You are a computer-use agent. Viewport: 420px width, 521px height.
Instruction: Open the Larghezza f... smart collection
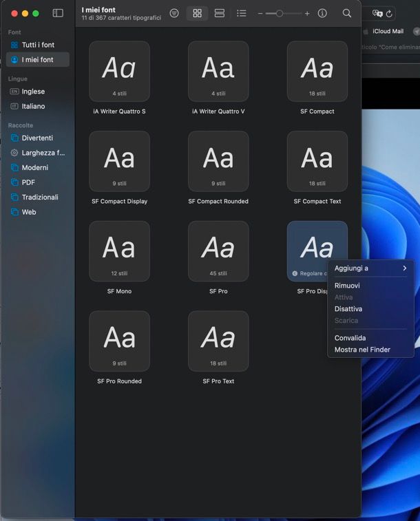38,153
